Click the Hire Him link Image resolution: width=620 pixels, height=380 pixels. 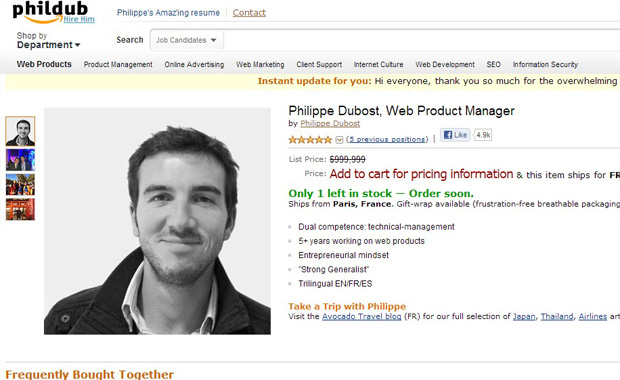tap(79, 19)
